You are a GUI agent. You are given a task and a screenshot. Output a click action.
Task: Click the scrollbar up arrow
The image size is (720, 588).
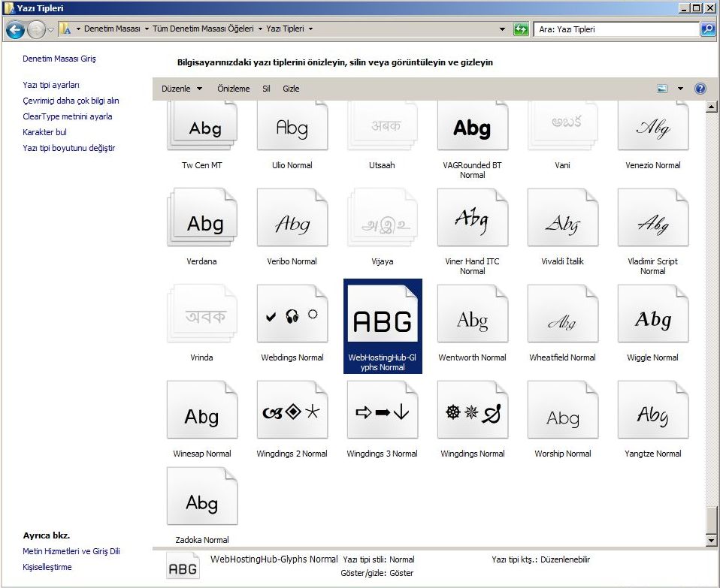pos(712,107)
